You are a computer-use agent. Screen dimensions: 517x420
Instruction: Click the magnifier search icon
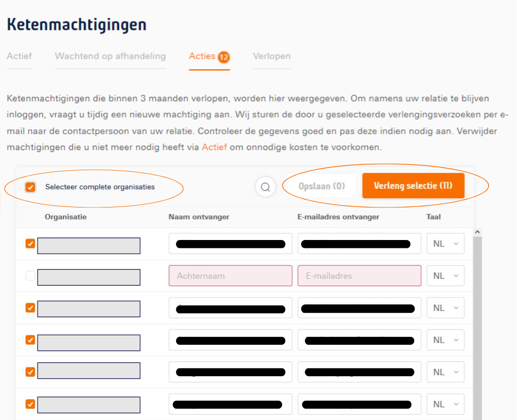265,187
